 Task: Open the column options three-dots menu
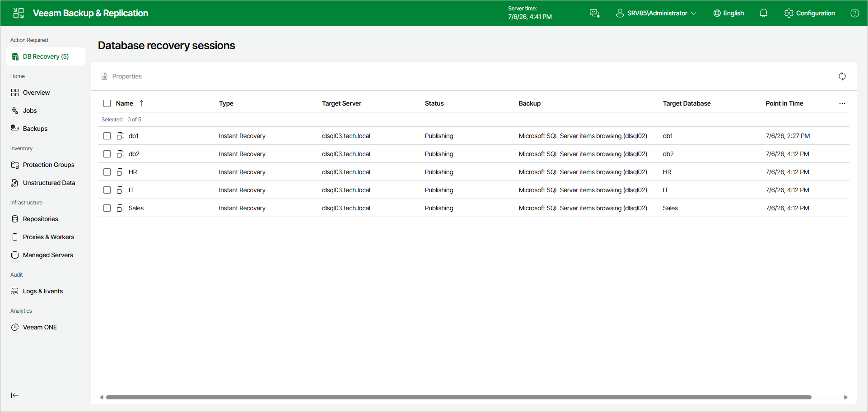[842, 103]
